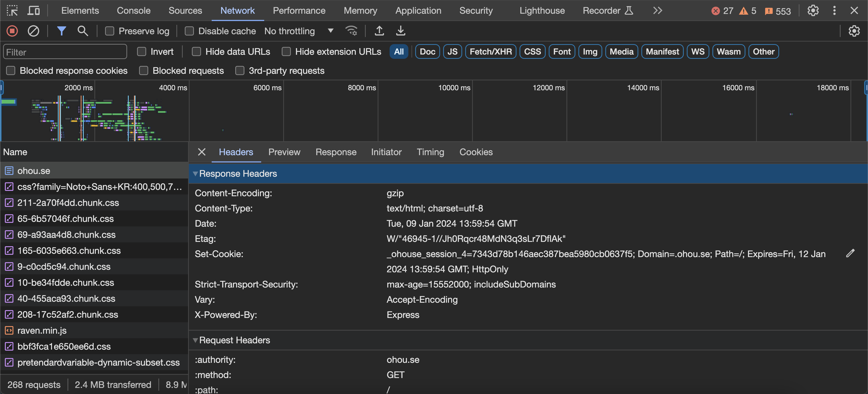Enable Preserve log checkbox
The height and width of the screenshot is (394, 868).
click(109, 31)
